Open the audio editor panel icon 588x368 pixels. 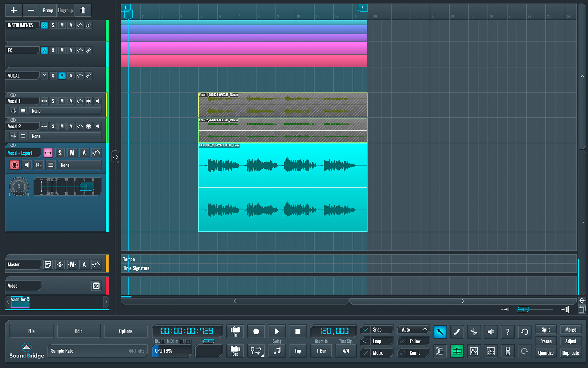(x=474, y=351)
